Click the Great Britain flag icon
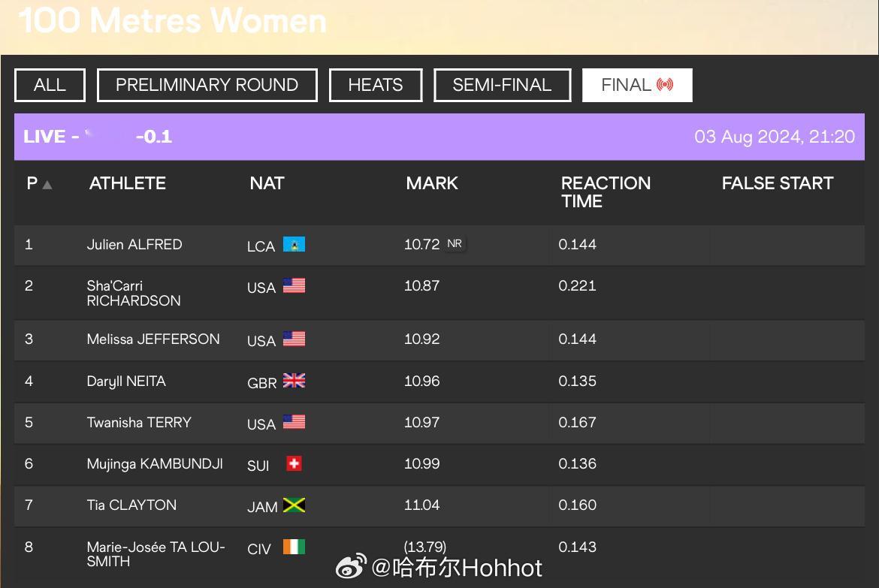 point(294,381)
